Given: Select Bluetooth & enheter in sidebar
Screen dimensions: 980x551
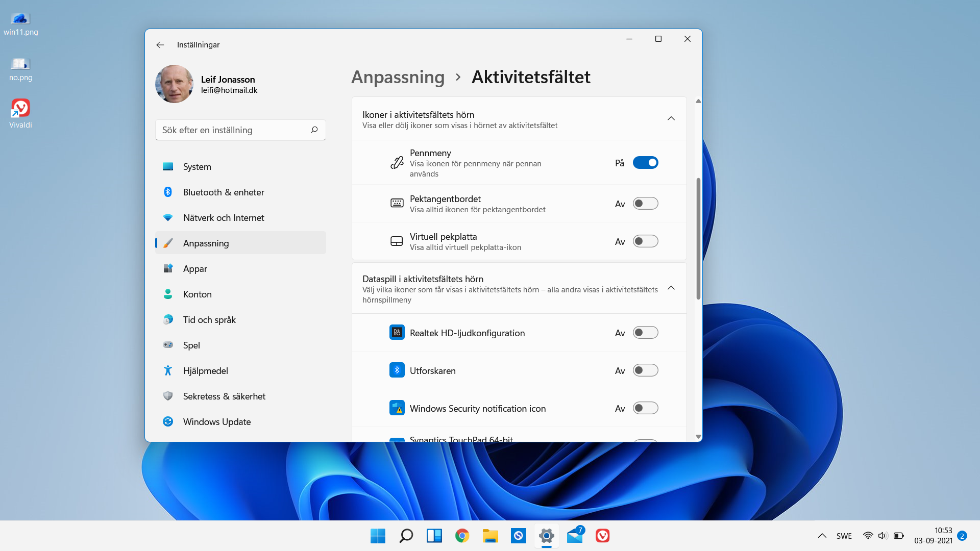Looking at the screenshot, I should pyautogui.click(x=224, y=192).
